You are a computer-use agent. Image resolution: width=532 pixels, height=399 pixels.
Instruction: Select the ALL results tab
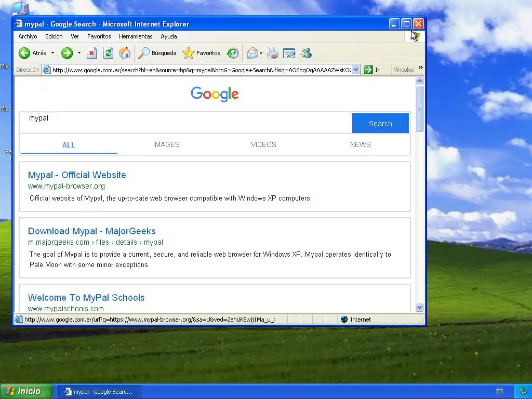pos(69,145)
